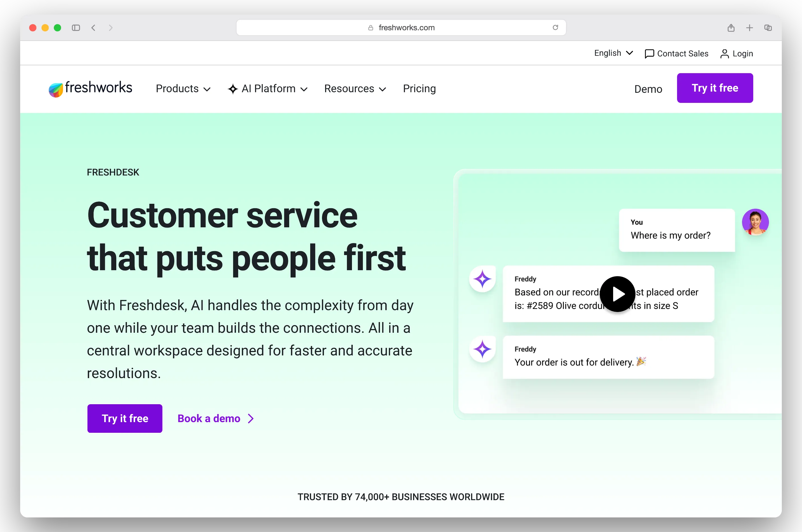The height and width of the screenshot is (532, 802).
Task: Go forward with the forward arrow
Action: [x=110, y=28]
